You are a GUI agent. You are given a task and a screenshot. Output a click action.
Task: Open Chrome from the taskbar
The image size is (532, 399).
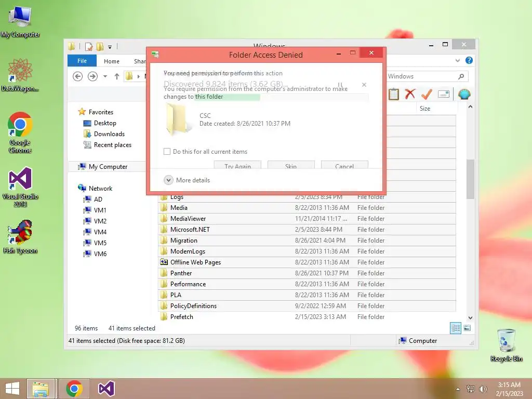click(74, 389)
